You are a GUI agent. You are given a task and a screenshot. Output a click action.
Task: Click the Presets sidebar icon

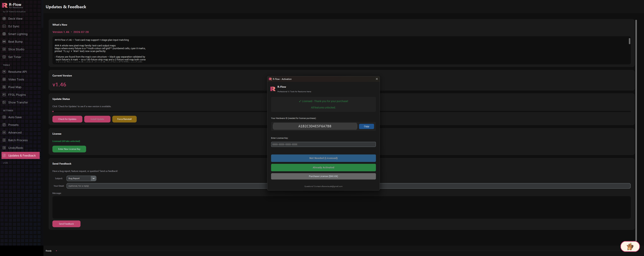(4, 125)
